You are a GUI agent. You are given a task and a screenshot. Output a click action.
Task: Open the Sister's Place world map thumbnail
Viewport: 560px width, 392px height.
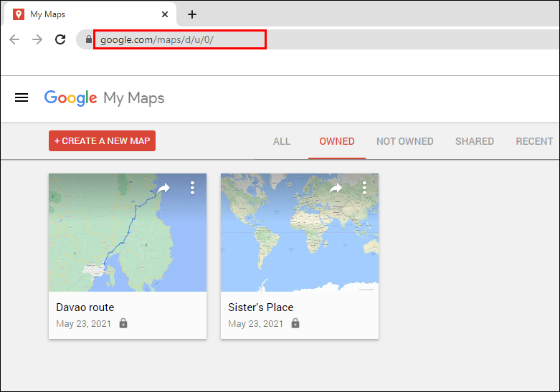click(300, 232)
